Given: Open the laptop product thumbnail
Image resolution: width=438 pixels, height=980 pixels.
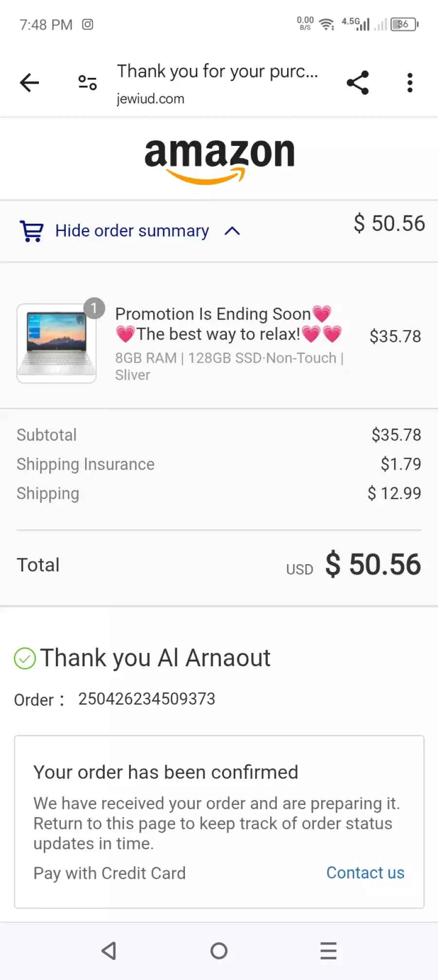Looking at the screenshot, I should pos(56,343).
